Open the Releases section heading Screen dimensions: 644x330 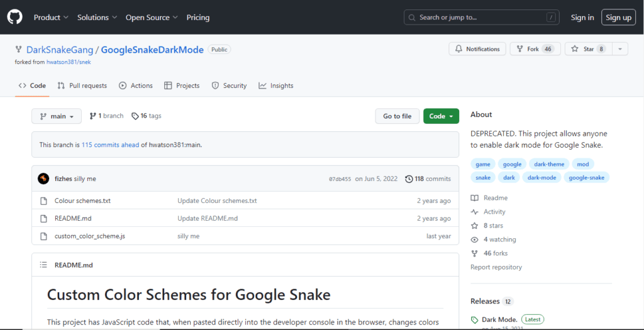(492, 301)
